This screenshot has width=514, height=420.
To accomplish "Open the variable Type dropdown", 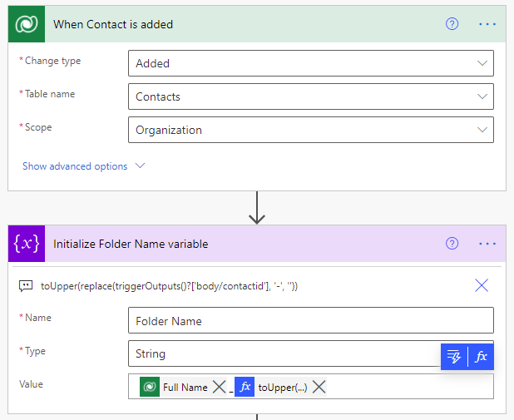I will (x=283, y=353).
